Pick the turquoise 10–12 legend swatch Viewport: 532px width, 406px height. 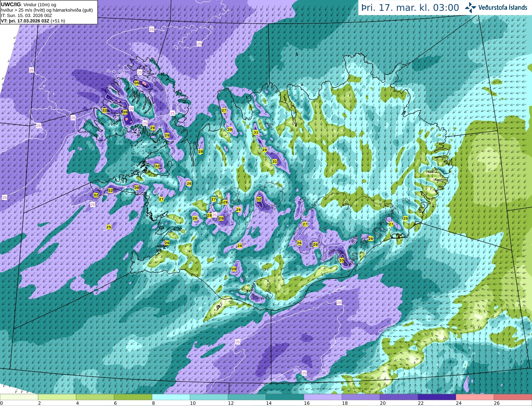coord(209,397)
